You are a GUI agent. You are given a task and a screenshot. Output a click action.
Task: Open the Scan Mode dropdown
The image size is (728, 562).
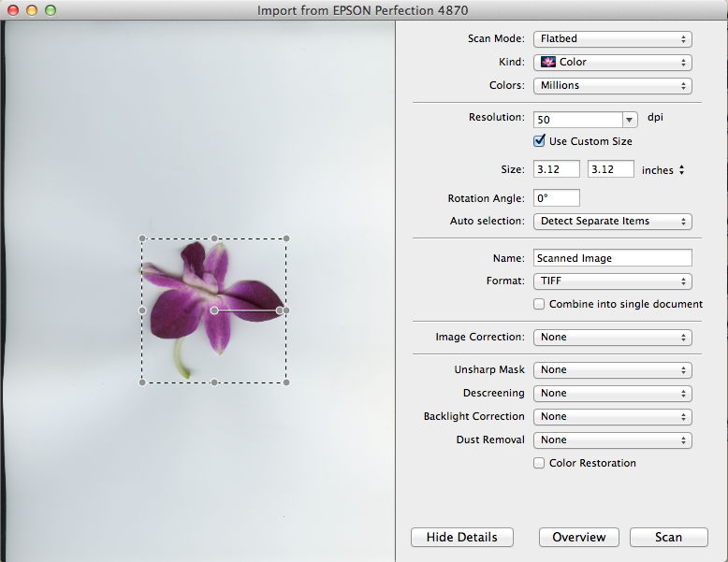[612, 39]
